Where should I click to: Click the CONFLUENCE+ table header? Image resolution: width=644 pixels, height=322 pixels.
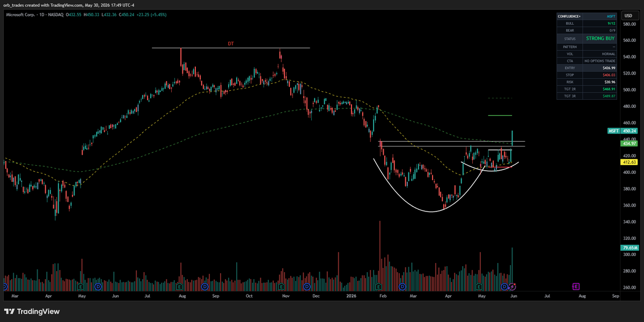tap(569, 16)
